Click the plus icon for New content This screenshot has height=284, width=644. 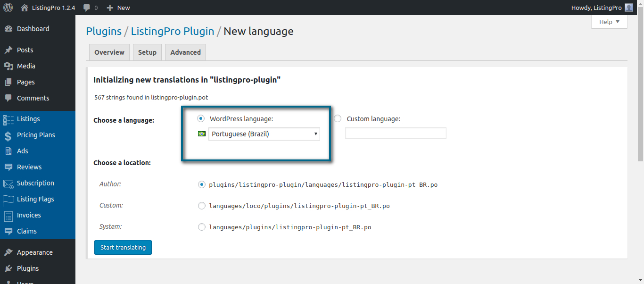(x=110, y=8)
